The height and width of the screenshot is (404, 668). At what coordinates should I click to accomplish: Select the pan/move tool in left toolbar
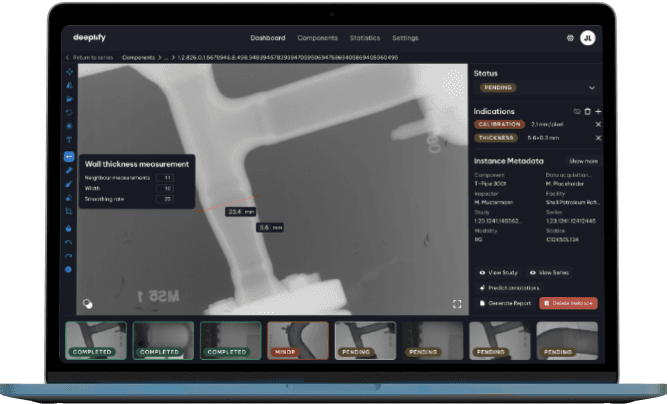[x=69, y=72]
